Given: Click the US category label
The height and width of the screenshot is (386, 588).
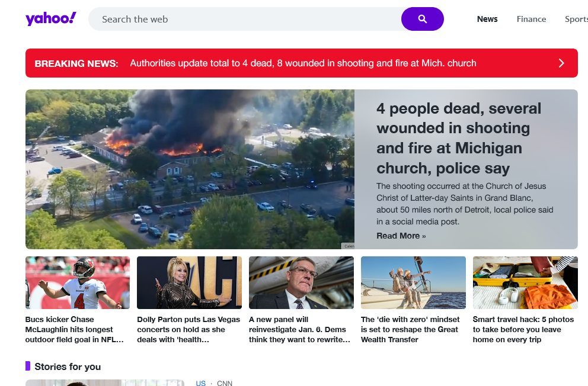Looking at the screenshot, I should pos(201,383).
